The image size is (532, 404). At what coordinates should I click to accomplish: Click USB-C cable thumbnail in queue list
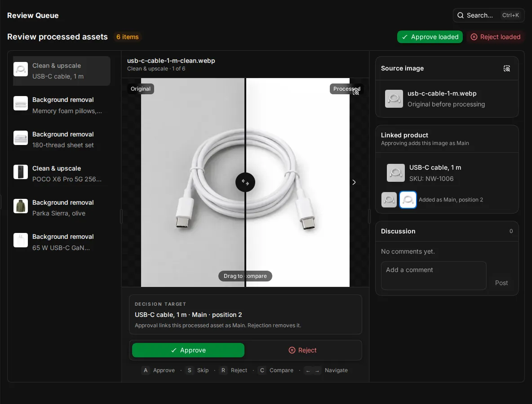(21, 69)
